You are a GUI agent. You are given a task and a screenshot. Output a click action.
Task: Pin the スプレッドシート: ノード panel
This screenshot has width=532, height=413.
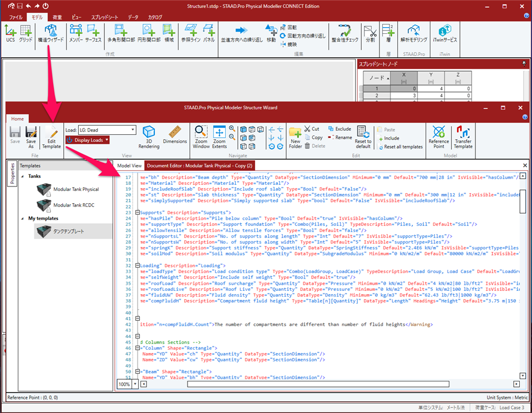point(524,63)
